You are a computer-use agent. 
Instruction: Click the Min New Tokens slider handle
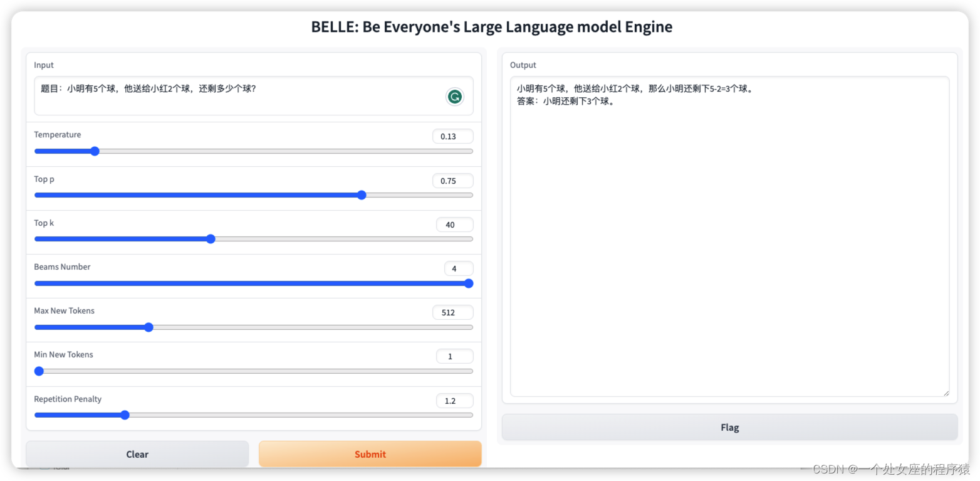point(39,371)
